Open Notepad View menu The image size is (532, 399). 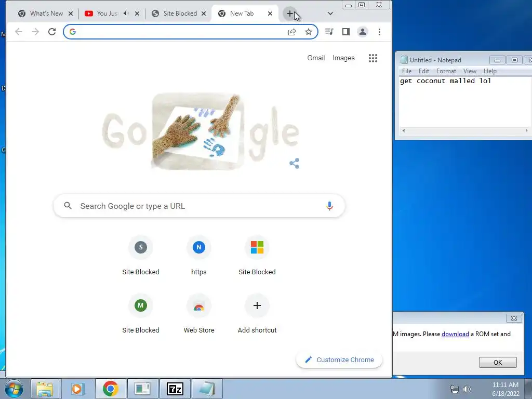470,71
